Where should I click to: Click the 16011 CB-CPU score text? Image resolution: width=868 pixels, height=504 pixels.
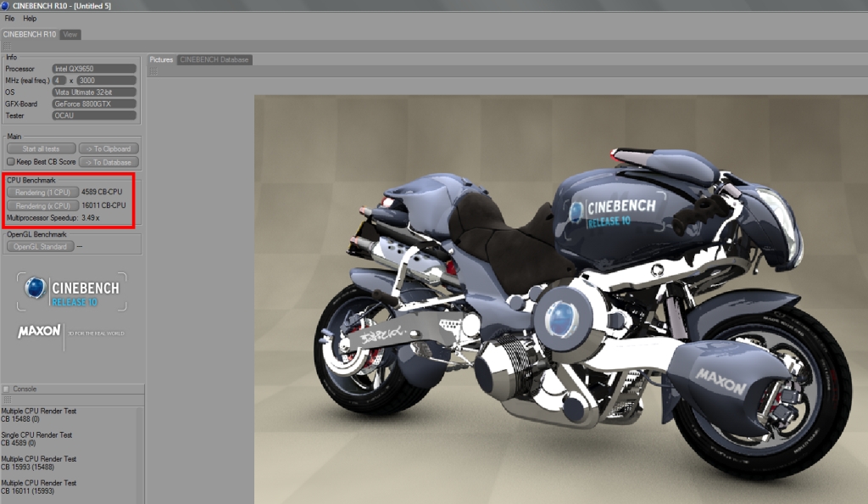coord(103,205)
